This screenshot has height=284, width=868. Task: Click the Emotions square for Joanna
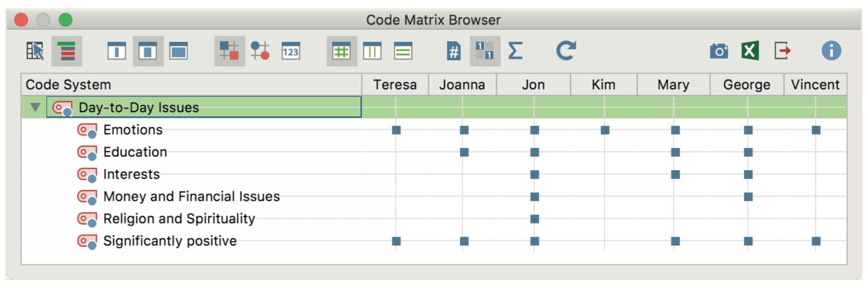[x=464, y=130]
